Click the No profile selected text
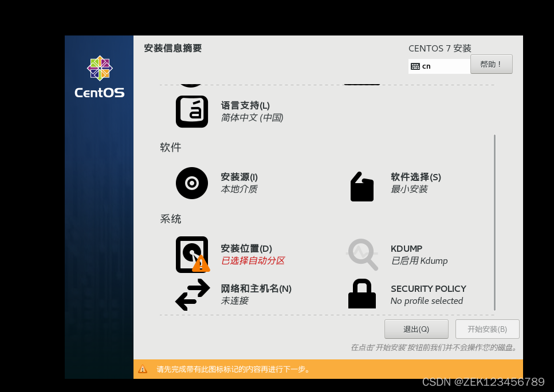554x392 pixels. pyautogui.click(x=426, y=300)
